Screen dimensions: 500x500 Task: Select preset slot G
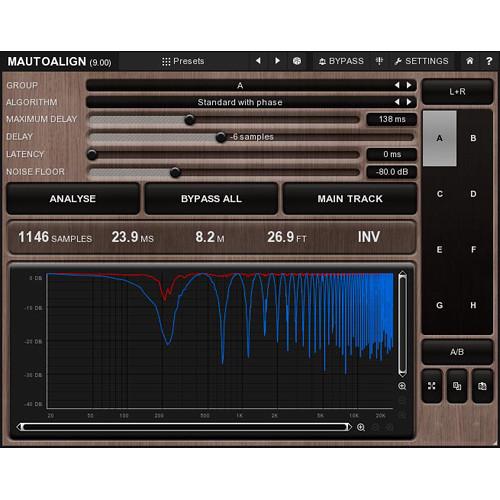[440, 305]
